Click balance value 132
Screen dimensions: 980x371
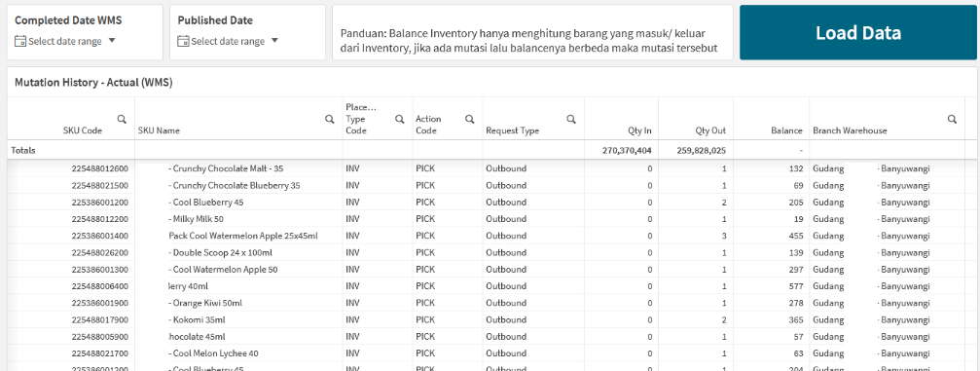click(796, 168)
